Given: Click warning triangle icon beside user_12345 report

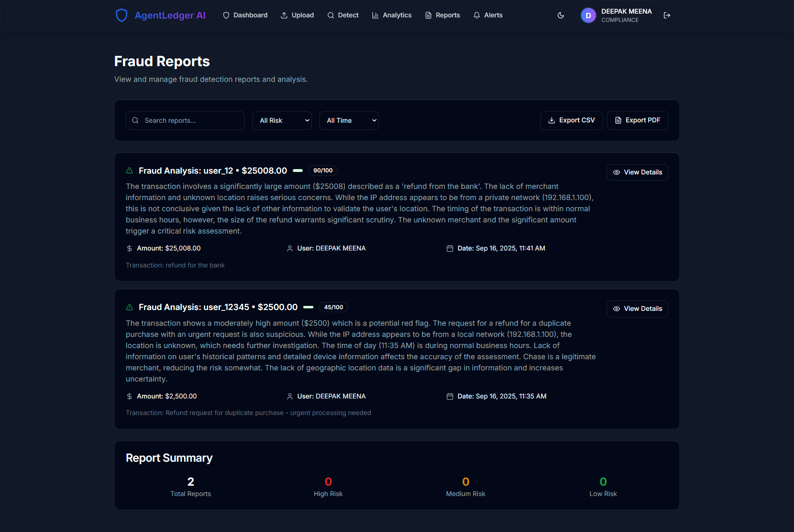Looking at the screenshot, I should pos(129,307).
